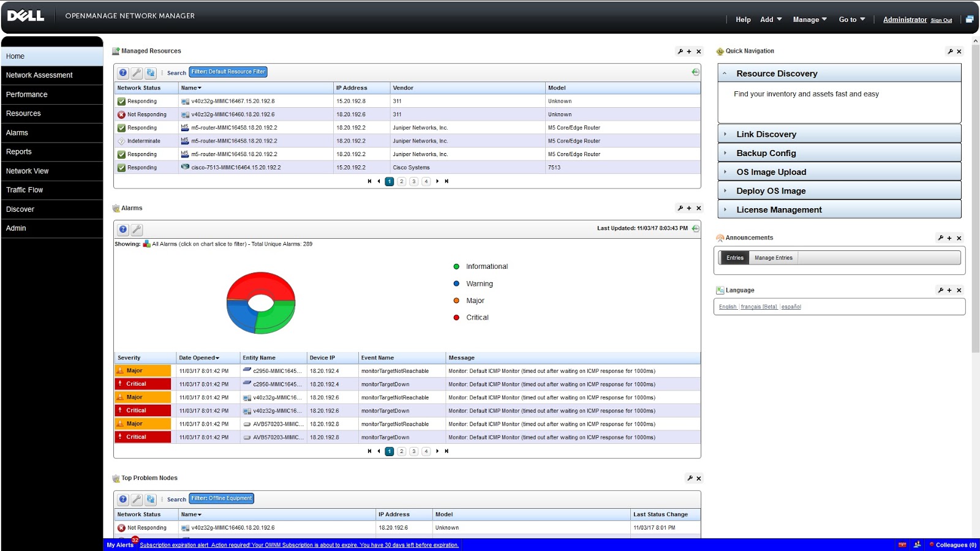Viewport: 980px width, 551px height.
Task: Click the refresh icon in the Managed Resources toolbar
Action: (x=151, y=72)
